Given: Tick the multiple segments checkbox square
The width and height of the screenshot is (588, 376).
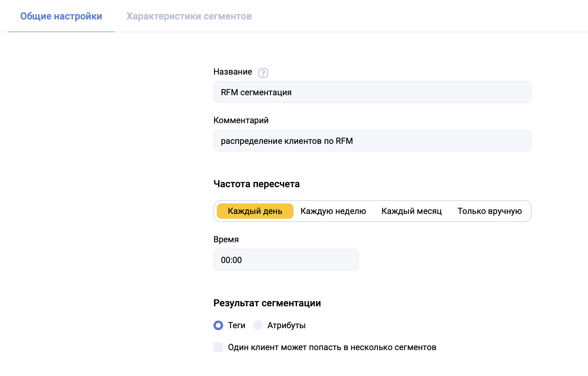Looking at the screenshot, I should pos(218,347).
